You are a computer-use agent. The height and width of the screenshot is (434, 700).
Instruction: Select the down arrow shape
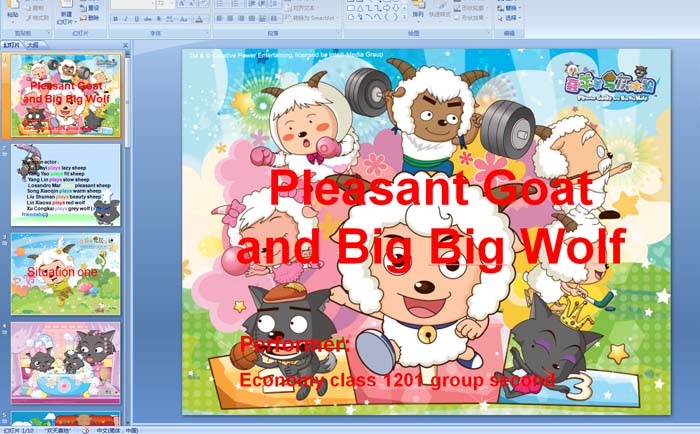click(396, 8)
